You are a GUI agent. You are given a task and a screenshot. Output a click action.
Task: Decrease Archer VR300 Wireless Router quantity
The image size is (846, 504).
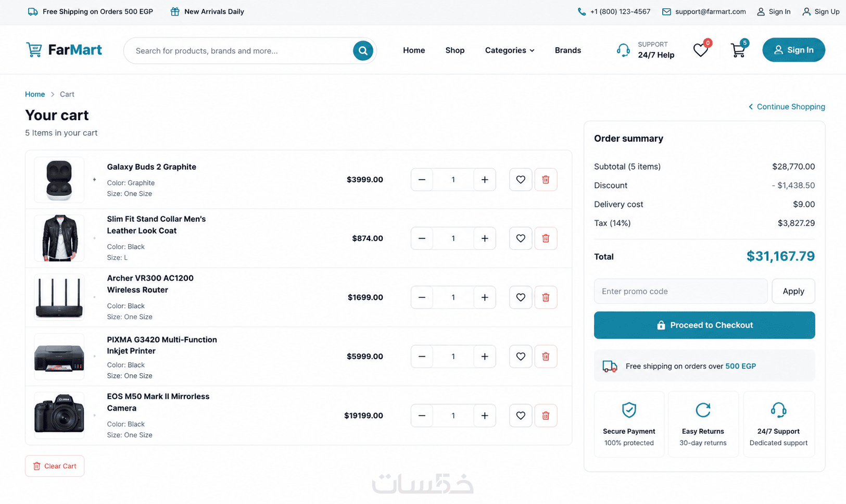pyautogui.click(x=422, y=297)
